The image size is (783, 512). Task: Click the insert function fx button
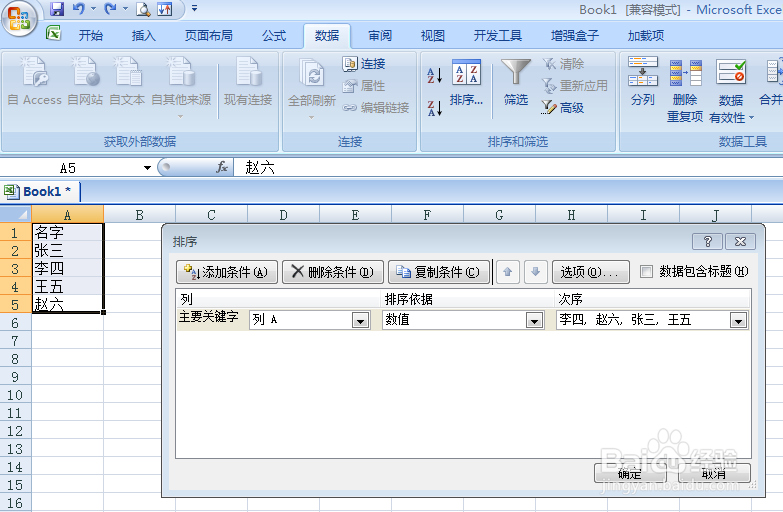pyautogui.click(x=222, y=167)
